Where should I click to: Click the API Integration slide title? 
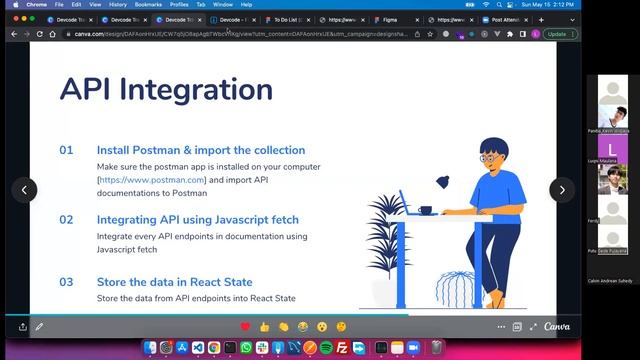click(166, 89)
